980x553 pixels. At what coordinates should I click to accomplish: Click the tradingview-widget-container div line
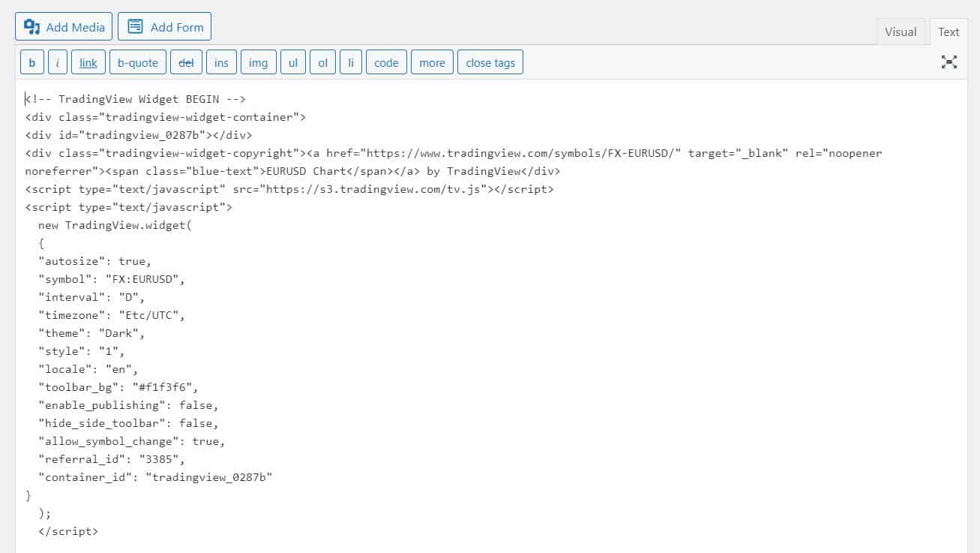[166, 117]
